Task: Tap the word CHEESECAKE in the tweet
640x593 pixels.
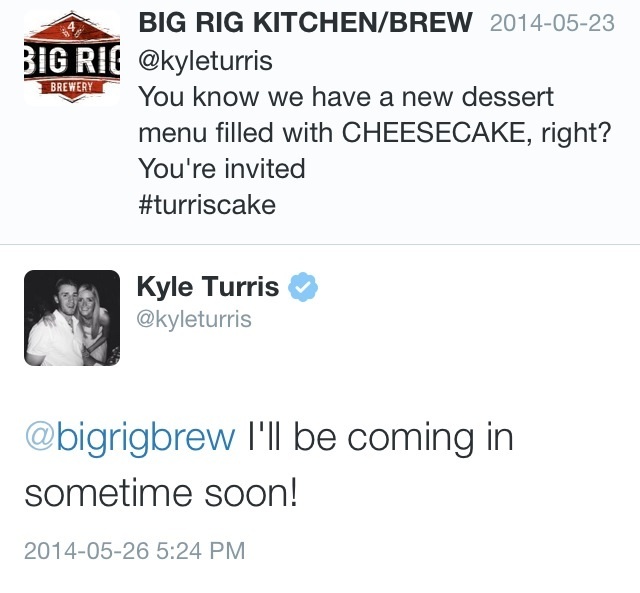Action: (428, 133)
